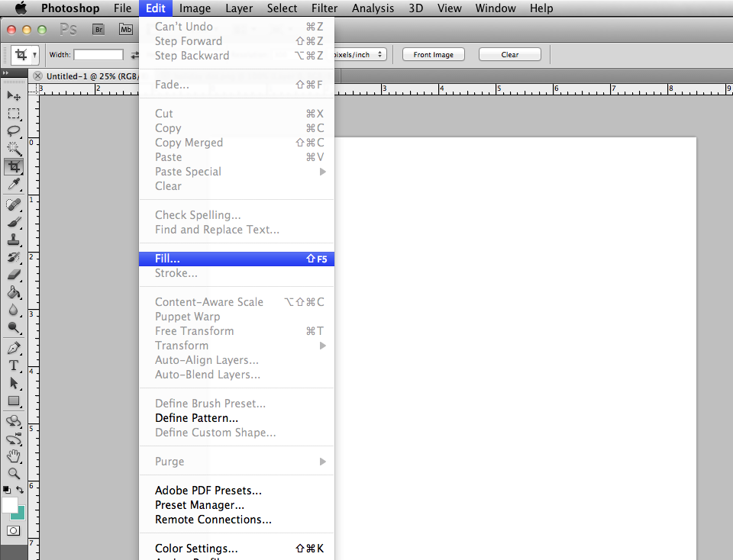The height and width of the screenshot is (560, 733).
Task: Select the Path Selection tool
Action: pos(14,383)
